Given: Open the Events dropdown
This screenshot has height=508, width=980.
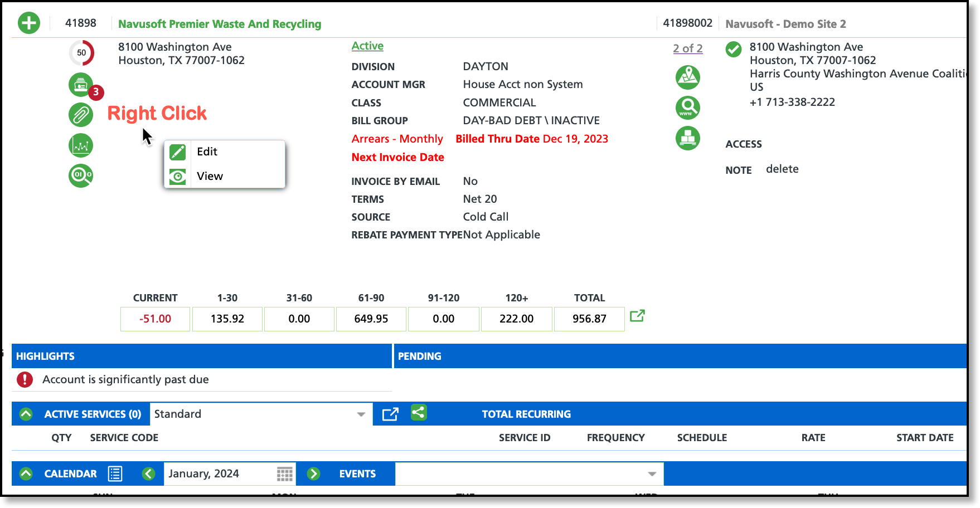Looking at the screenshot, I should click(530, 474).
